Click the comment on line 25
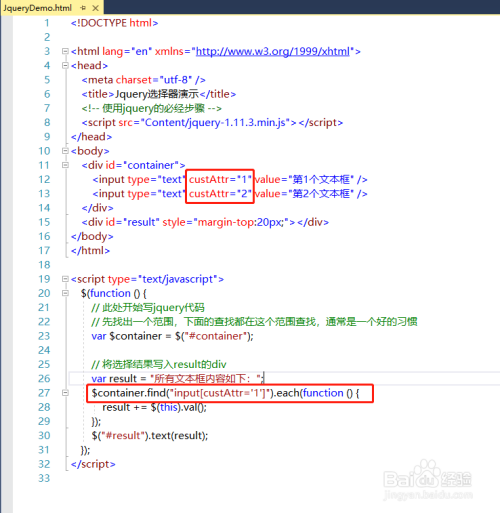The height and width of the screenshot is (513, 500). [159, 365]
